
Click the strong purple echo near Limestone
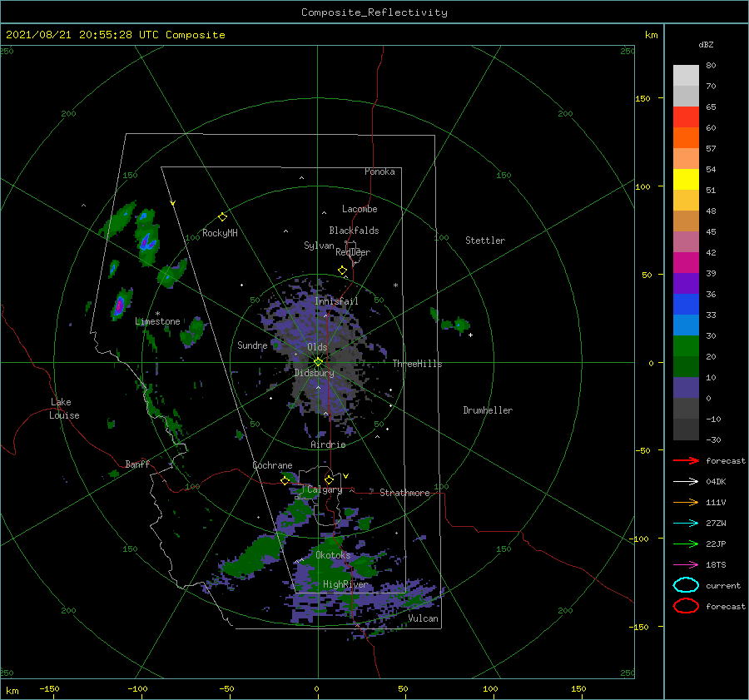[119, 304]
